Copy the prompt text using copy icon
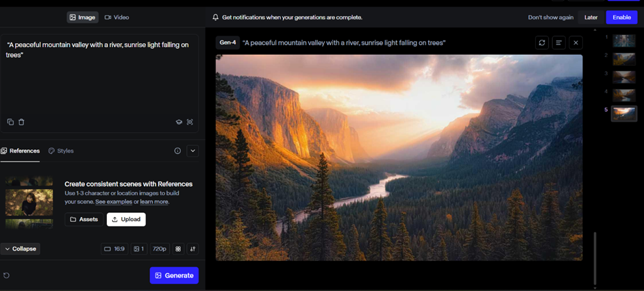 coord(11,122)
